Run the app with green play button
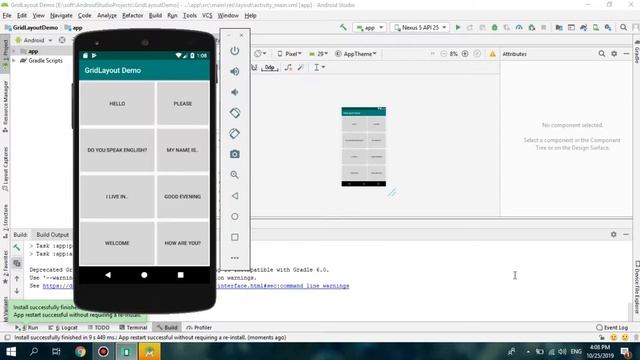This screenshot has width=640, height=360. click(458, 27)
